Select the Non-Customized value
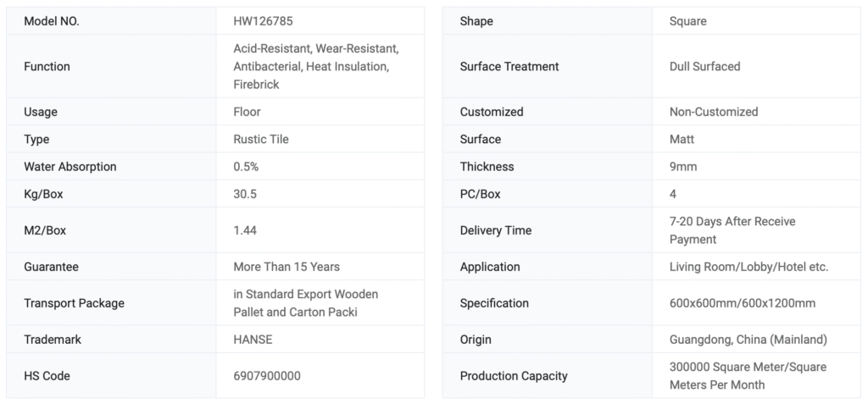Image resolution: width=868 pixels, height=404 pixels. [x=714, y=112]
